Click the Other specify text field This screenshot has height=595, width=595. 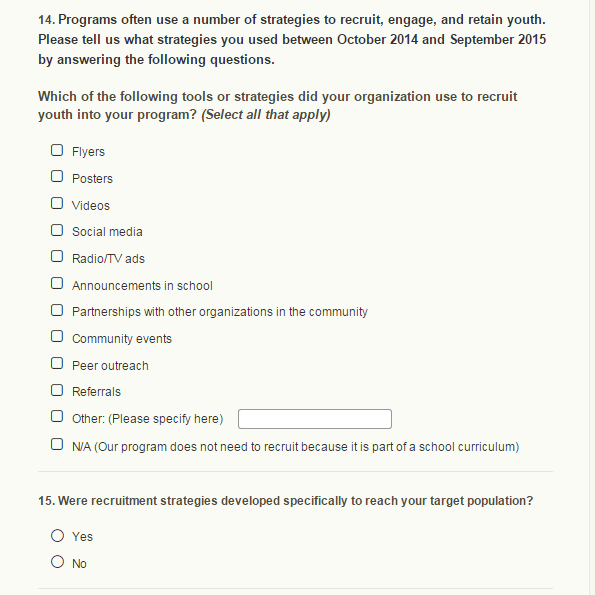click(315, 419)
